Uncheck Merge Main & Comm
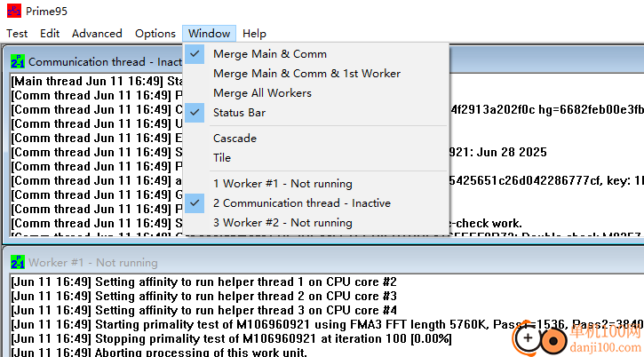 [x=315, y=54]
